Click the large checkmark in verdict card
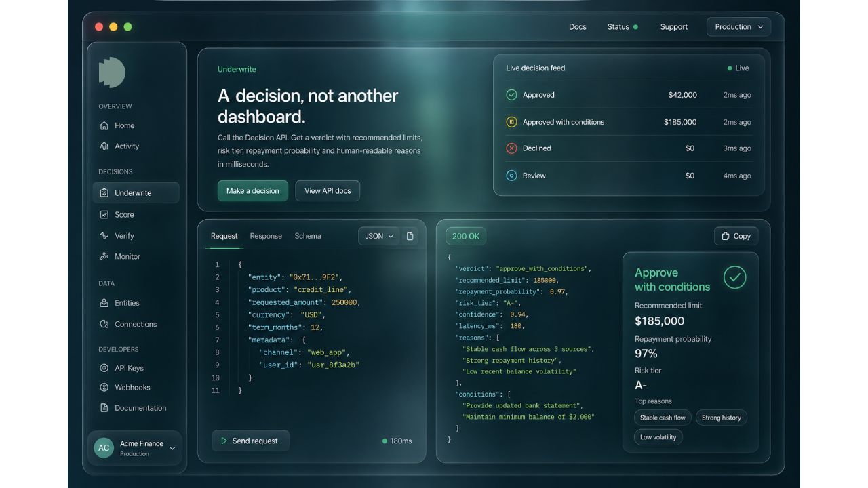 pyautogui.click(x=734, y=277)
